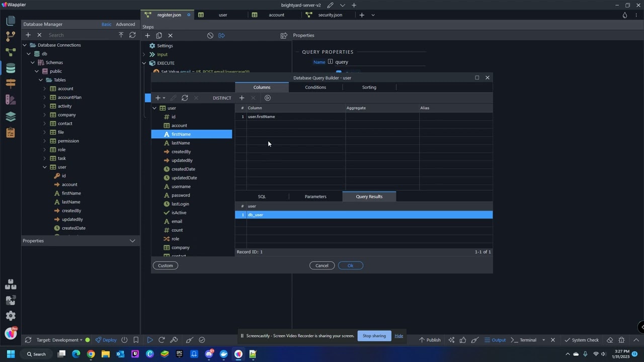This screenshot has height=362, width=644.
Task: Switch Database Manager to Basic mode
Action: [106, 24]
